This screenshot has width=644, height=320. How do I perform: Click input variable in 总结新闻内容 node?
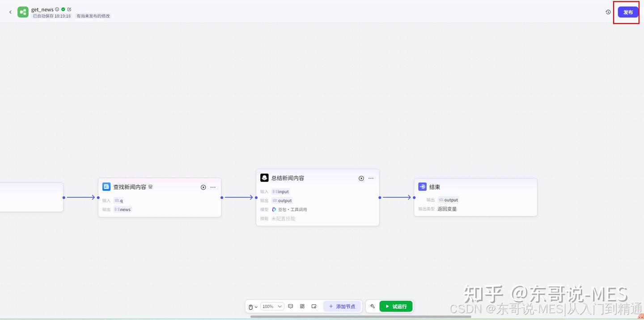pos(281,192)
